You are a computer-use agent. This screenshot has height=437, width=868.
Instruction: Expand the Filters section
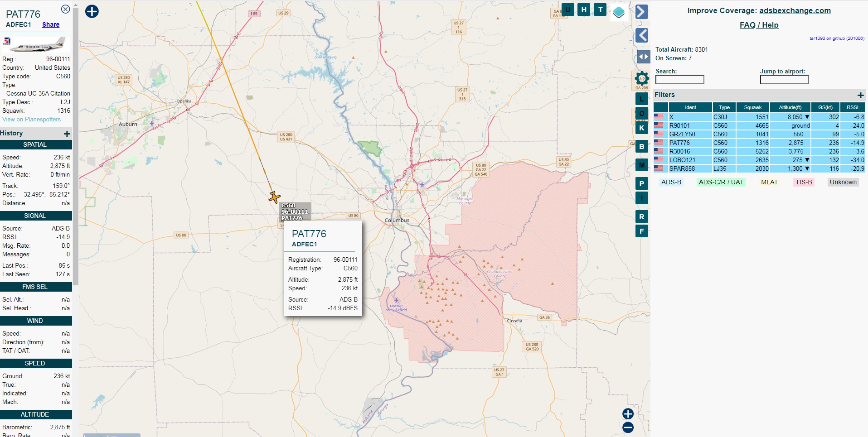click(x=860, y=95)
